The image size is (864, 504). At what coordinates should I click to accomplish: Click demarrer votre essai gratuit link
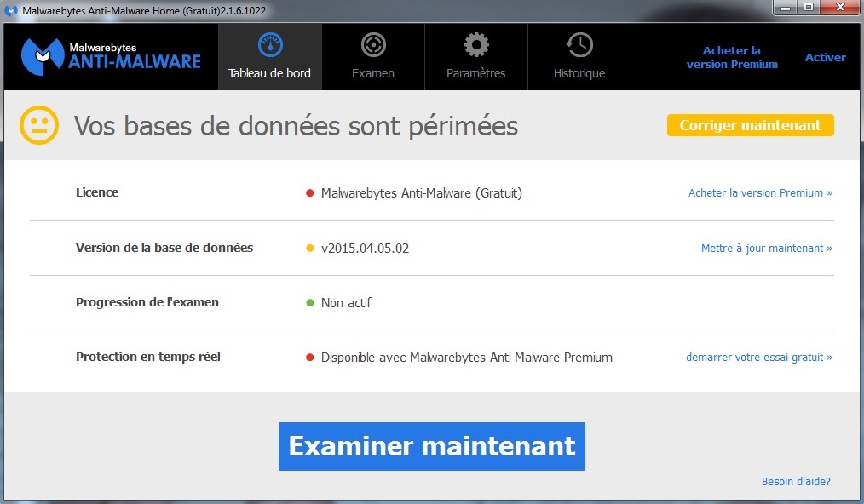(x=759, y=358)
